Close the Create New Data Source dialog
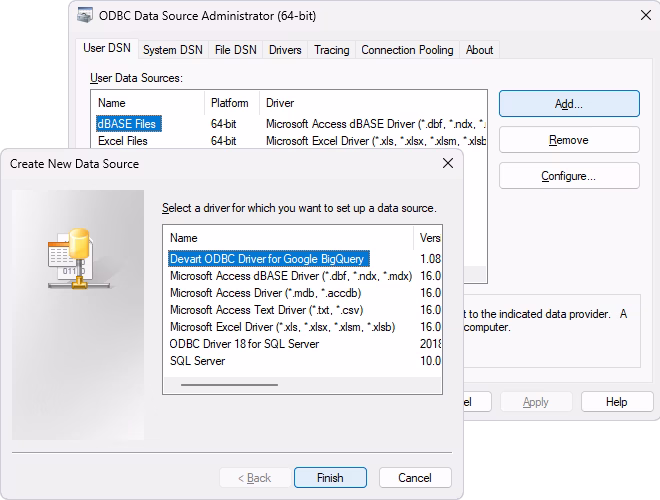The height and width of the screenshot is (500, 660). (x=448, y=163)
